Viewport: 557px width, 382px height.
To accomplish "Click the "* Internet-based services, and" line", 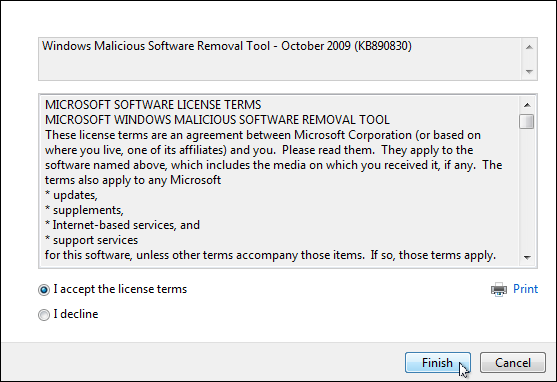I will coord(122,225).
